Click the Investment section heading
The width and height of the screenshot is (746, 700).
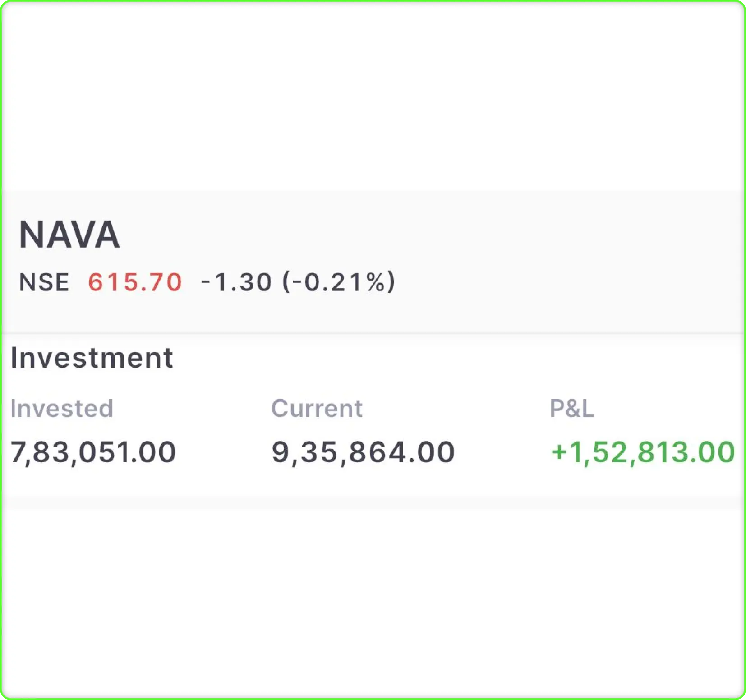click(x=92, y=358)
